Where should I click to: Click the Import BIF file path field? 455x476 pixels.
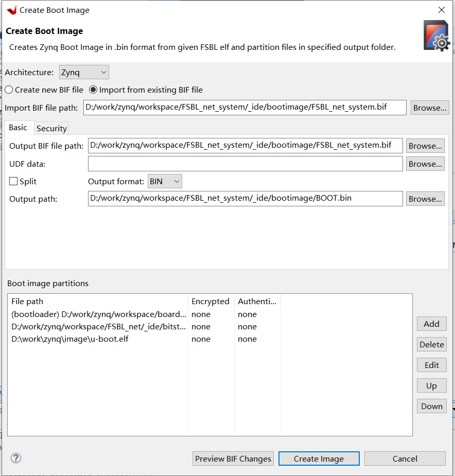click(245, 108)
